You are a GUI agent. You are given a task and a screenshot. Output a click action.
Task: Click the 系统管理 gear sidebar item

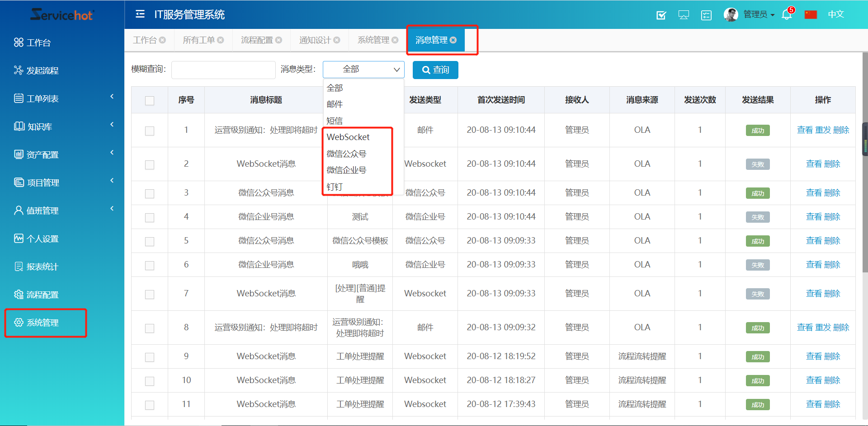click(43, 323)
